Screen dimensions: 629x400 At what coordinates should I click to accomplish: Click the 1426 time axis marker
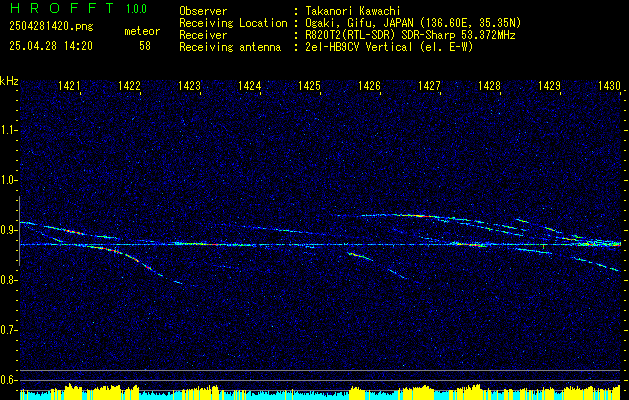pyautogui.click(x=369, y=86)
